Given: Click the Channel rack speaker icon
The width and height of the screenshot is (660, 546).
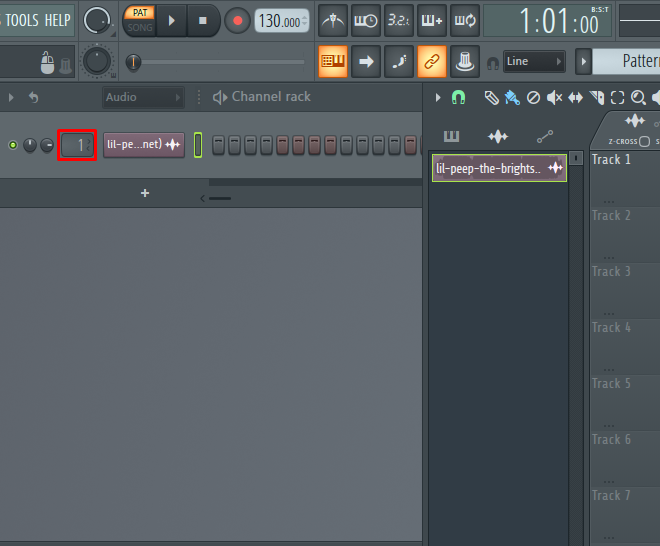Looking at the screenshot, I should click(x=220, y=97).
